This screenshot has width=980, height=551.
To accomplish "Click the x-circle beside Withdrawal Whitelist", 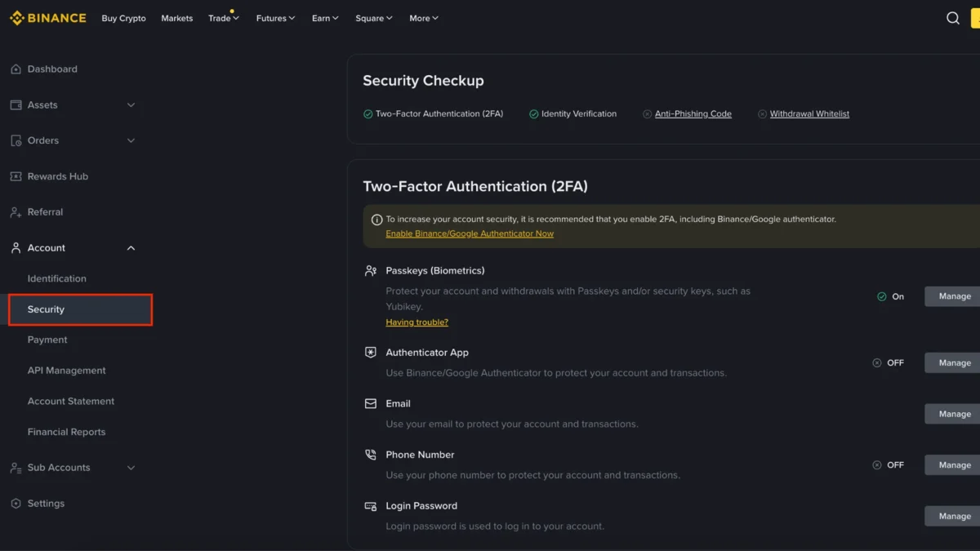I will click(762, 114).
